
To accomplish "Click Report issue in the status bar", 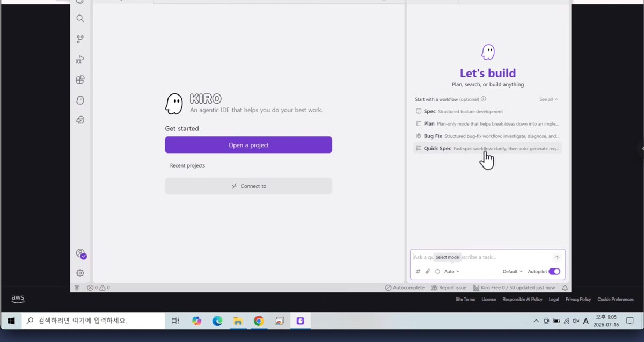I will pyautogui.click(x=449, y=288).
